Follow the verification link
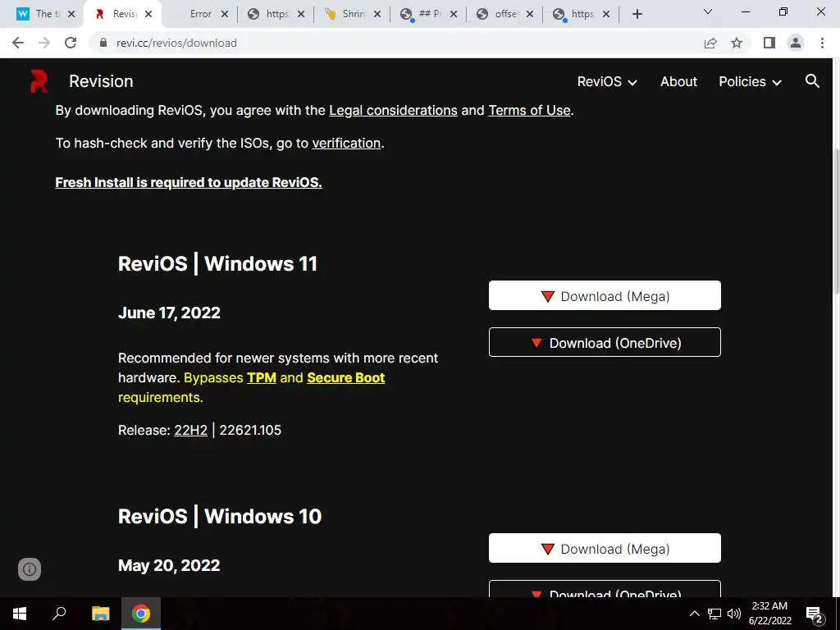This screenshot has width=840, height=630. tap(346, 143)
